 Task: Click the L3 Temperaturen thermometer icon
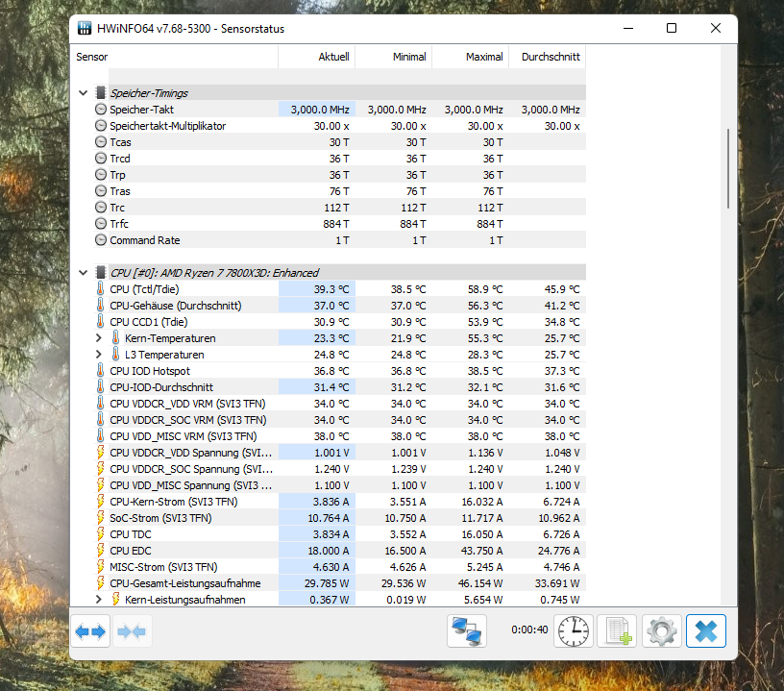[x=115, y=355]
